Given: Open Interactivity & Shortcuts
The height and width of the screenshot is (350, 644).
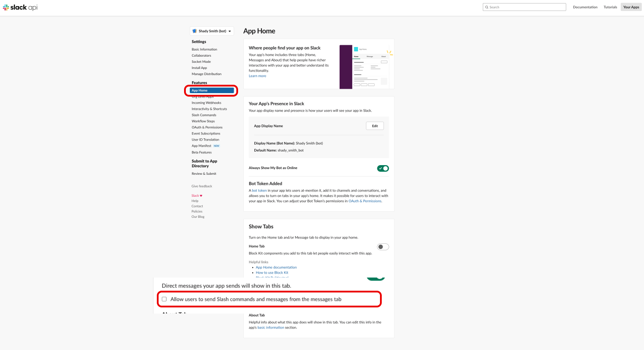Looking at the screenshot, I should 209,109.
